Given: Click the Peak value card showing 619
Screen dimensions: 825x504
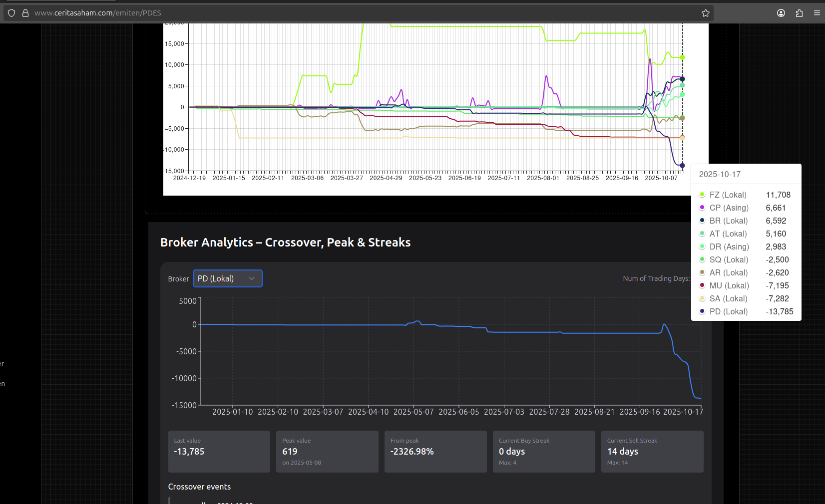Looking at the screenshot, I should point(327,451).
